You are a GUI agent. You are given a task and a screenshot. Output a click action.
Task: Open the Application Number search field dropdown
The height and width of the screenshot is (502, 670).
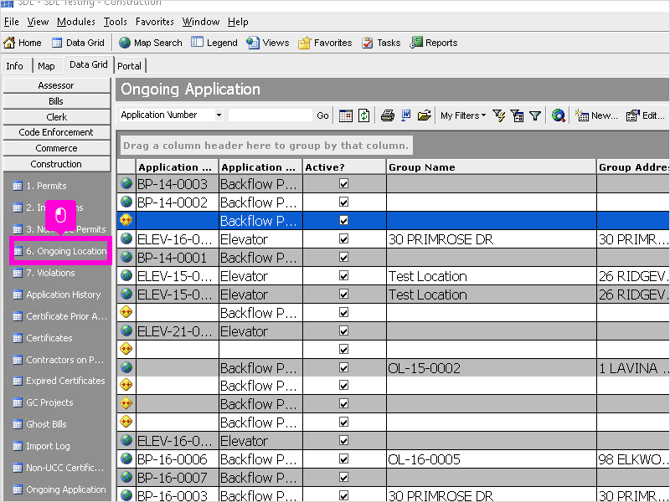pyautogui.click(x=219, y=115)
